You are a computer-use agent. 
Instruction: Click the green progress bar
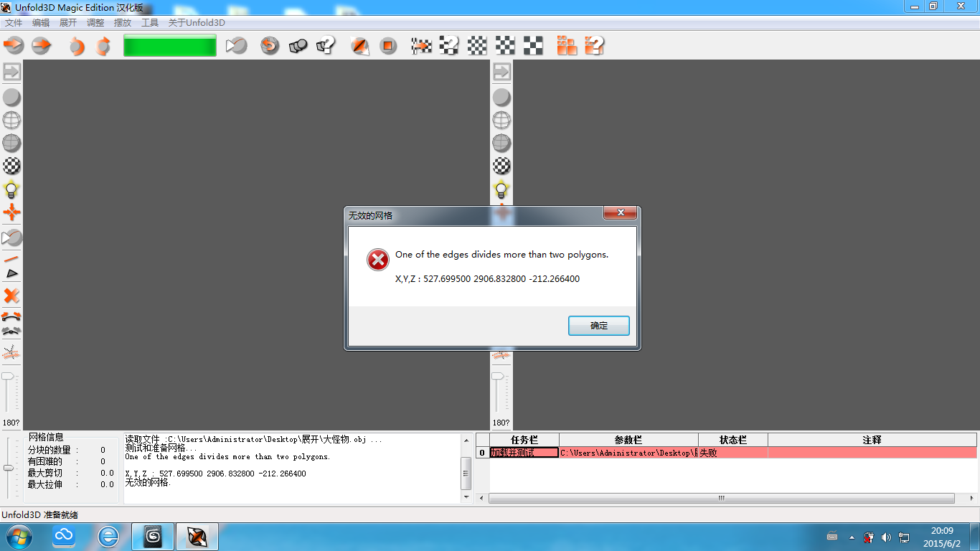(x=170, y=46)
